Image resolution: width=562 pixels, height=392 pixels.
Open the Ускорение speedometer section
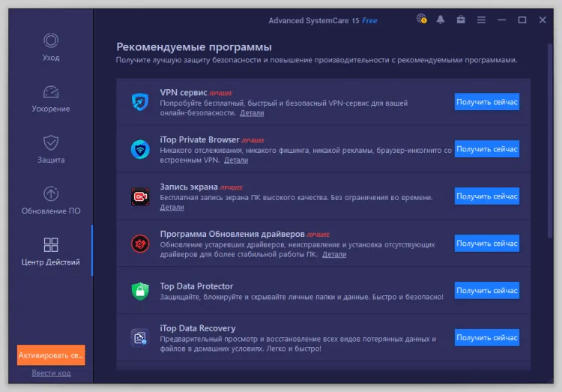(51, 99)
